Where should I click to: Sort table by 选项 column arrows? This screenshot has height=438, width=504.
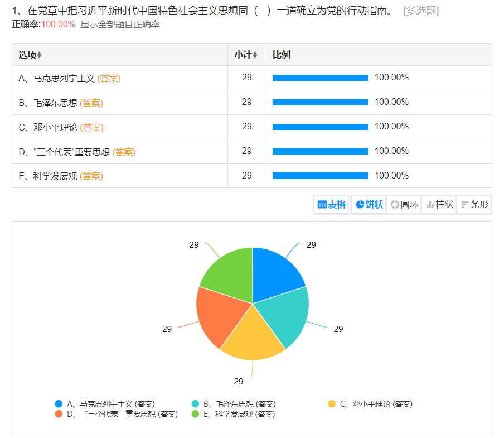40,55
